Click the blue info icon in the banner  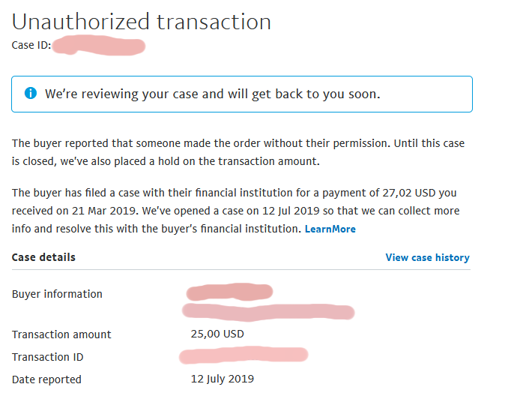pos(31,94)
